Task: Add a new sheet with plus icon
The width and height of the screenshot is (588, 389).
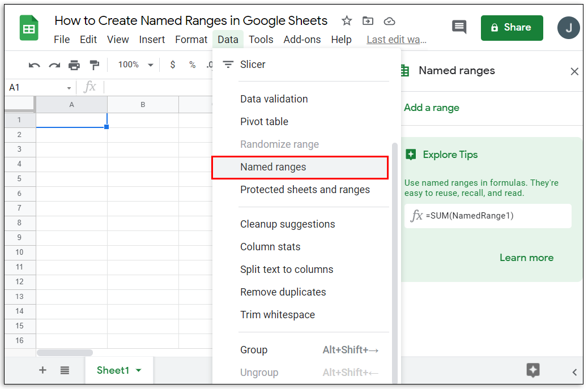Action: click(x=42, y=370)
